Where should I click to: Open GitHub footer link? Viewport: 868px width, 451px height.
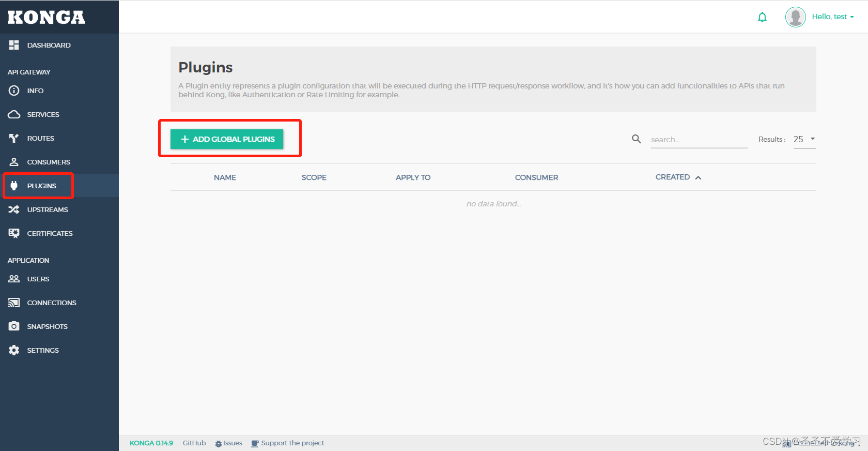pyautogui.click(x=194, y=443)
